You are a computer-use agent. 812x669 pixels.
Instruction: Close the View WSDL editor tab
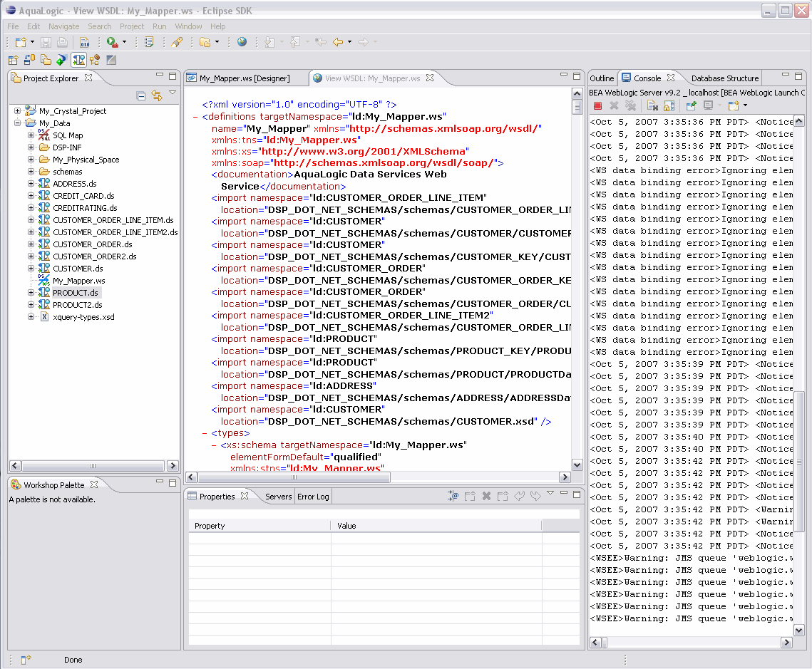tap(430, 78)
